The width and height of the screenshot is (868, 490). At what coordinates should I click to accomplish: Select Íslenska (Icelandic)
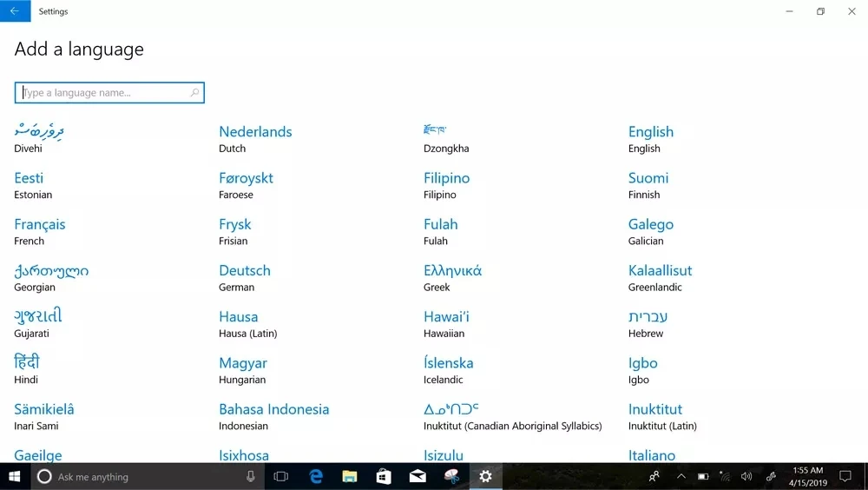(x=449, y=370)
